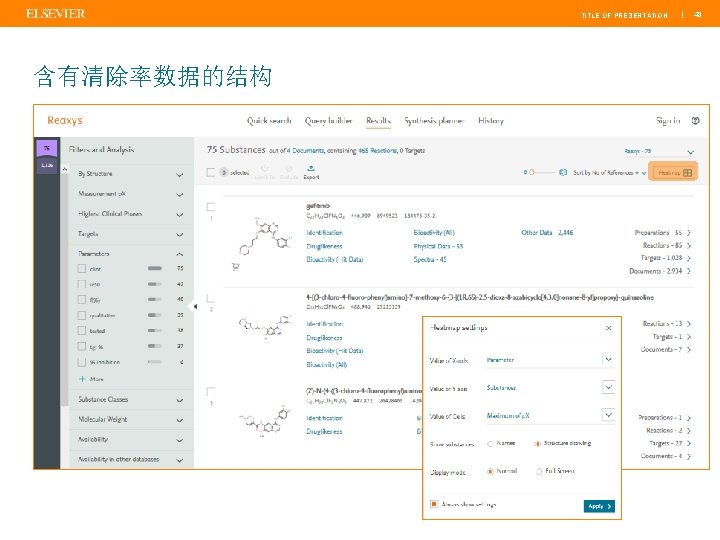Select the Full Screen display mode radio
The width and height of the screenshot is (720, 540).
click(539, 471)
